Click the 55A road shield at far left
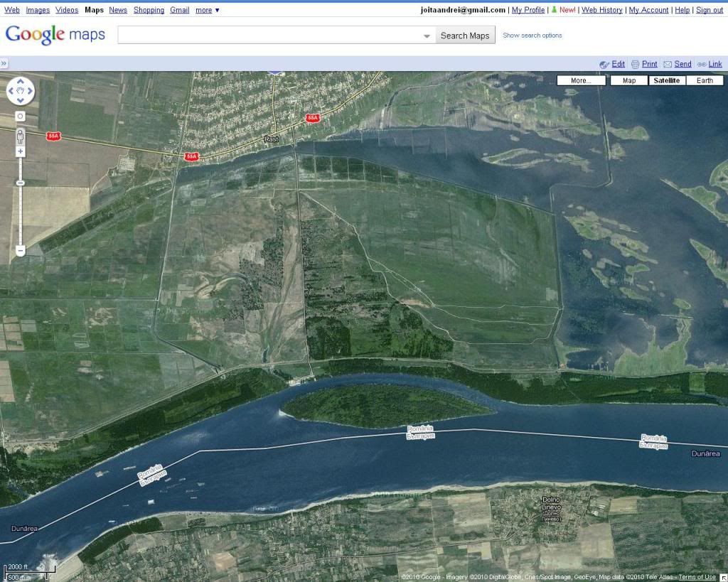Viewport: 728px width, 582px height. coord(53,136)
